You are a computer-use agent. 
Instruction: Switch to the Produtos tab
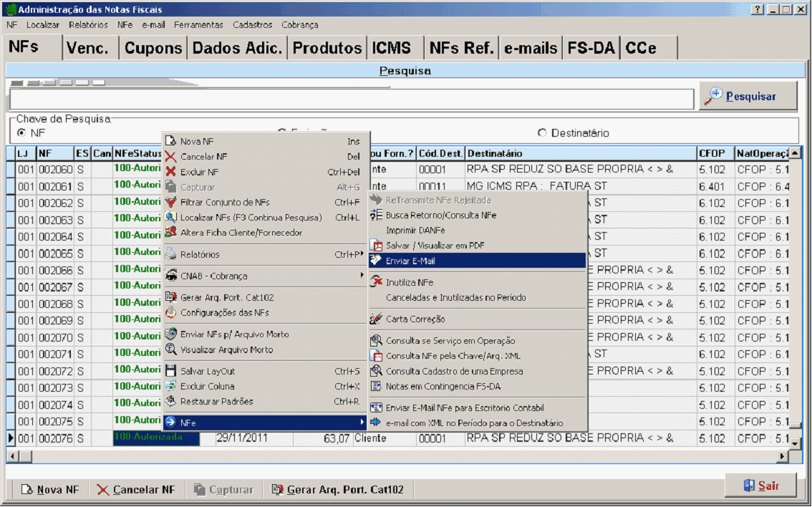click(327, 48)
